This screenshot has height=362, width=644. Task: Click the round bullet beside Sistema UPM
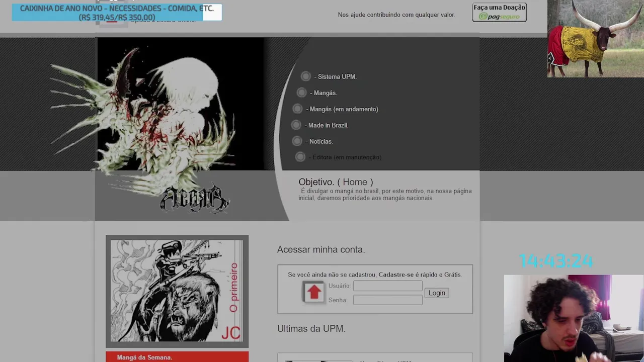pyautogui.click(x=306, y=76)
